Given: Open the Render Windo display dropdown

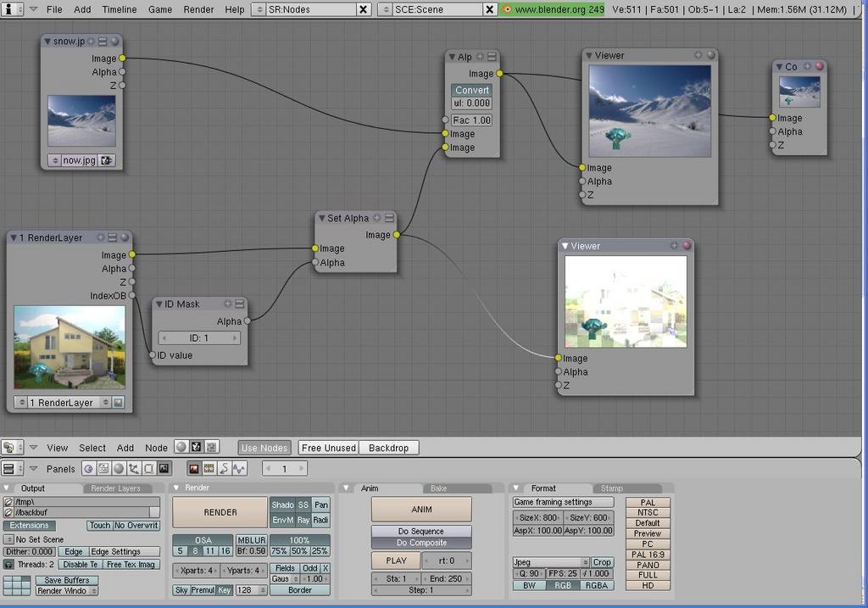Looking at the screenshot, I should pyautogui.click(x=67, y=590).
